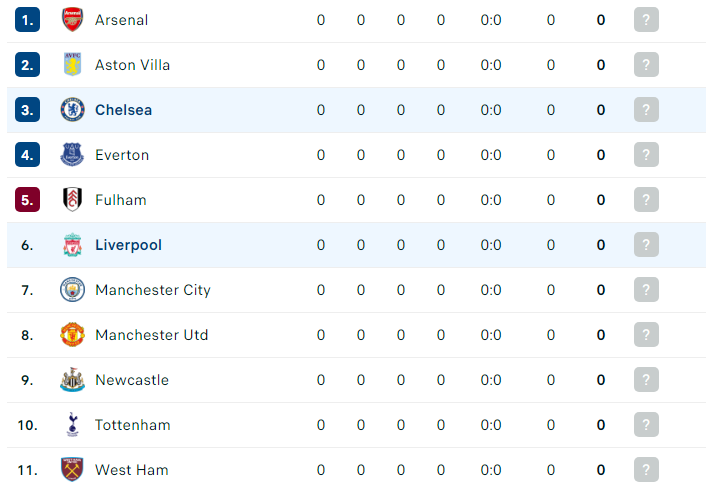Screen dimensions: 706x492
Task: Click the Everton club badge
Action: tap(72, 154)
